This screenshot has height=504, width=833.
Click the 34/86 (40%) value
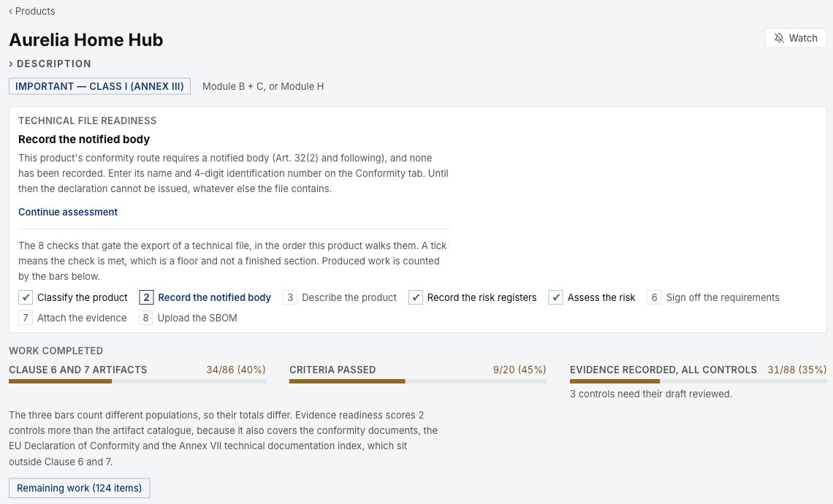236,370
